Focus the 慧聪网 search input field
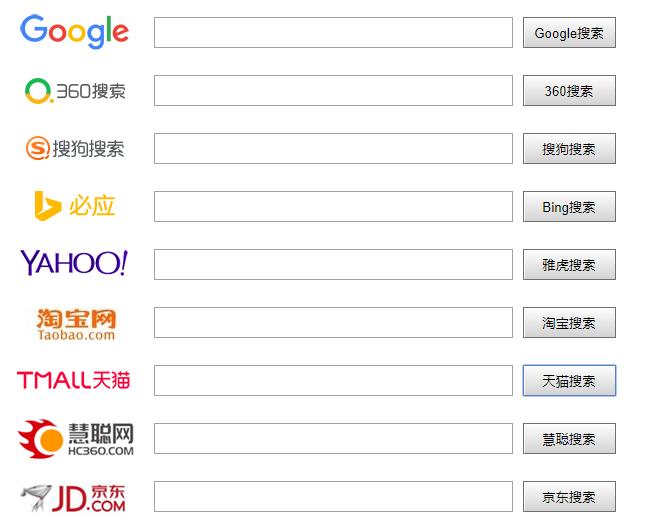This screenshot has height=524, width=649. [x=333, y=438]
